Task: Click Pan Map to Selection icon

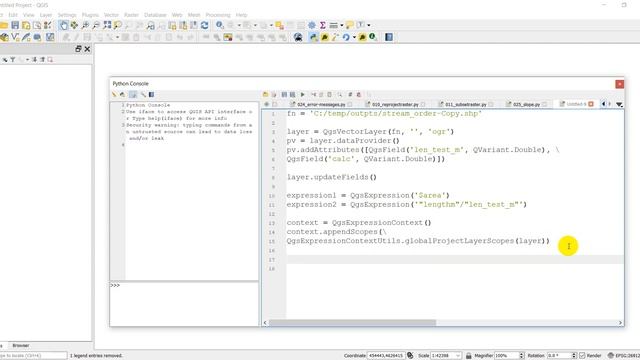Action: coord(74,25)
